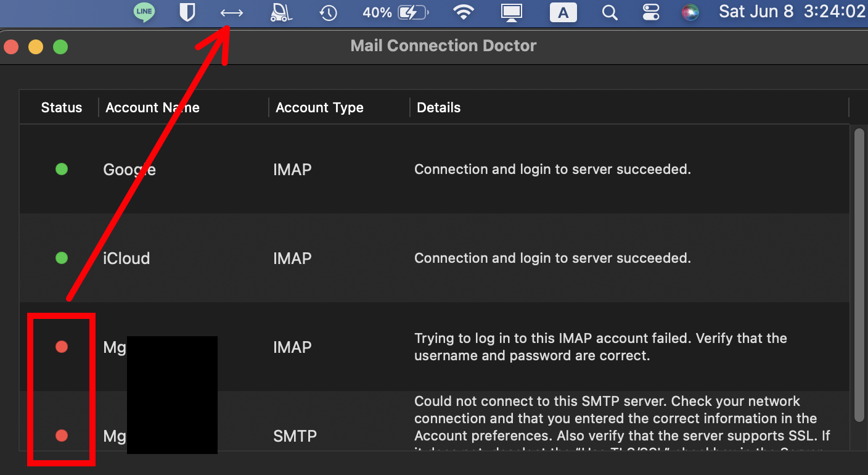
Task: Click the vertical scrollbar of the accounts table
Action: click(x=859, y=275)
